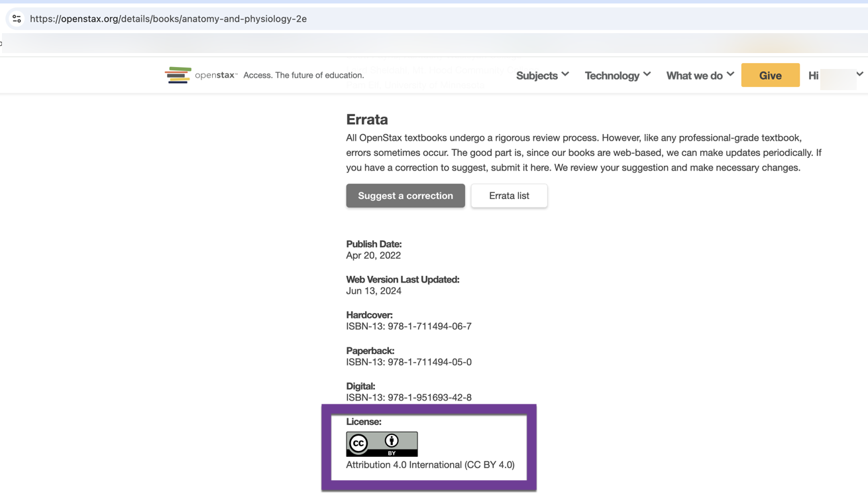Viewport: 868px width, 498px height.
Task: Open the account dropdown arrow after Hi
Action: 859,74
